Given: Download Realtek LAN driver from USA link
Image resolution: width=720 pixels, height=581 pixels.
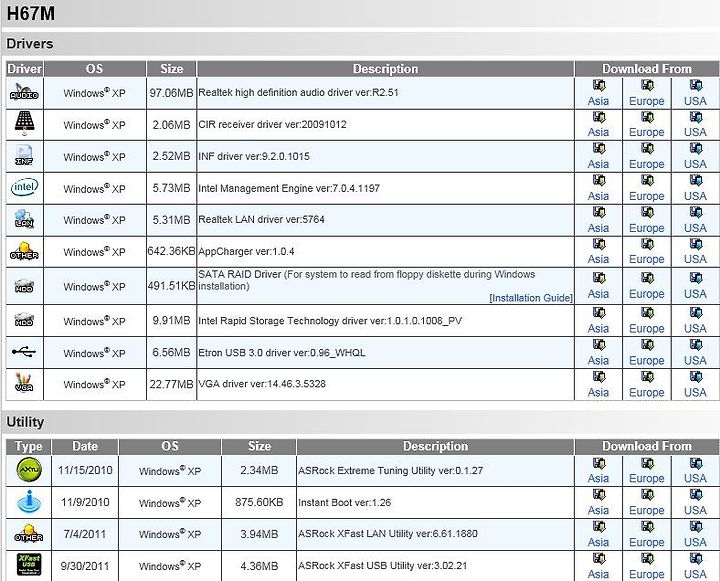Looking at the screenshot, I should point(695,228).
